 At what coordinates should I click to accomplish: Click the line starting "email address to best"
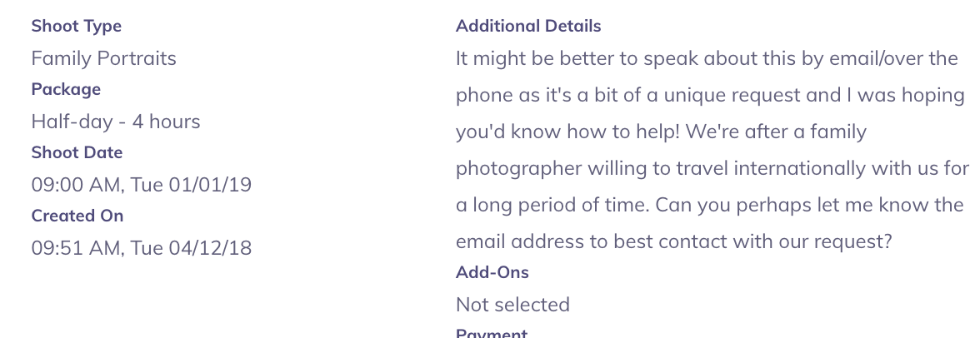pyautogui.click(x=674, y=241)
